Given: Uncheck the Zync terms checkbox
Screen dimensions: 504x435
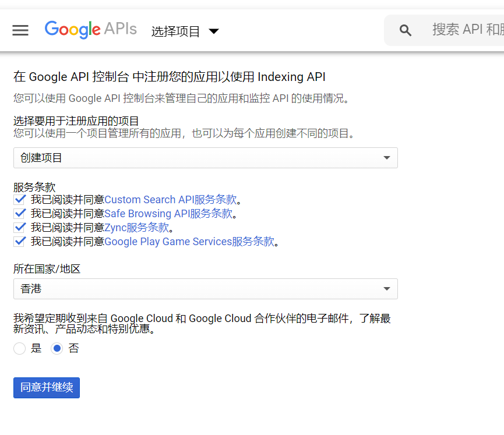Looking at the screenshot, I should (20, 228).
